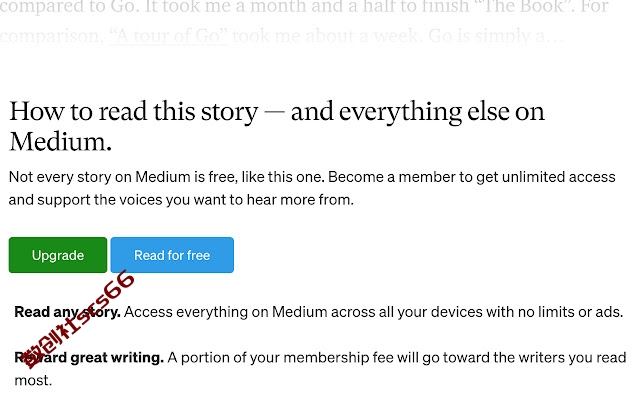Click "and everything else on" in the heading
Viewport: 640px width, 400px height.
pos(418,111)
